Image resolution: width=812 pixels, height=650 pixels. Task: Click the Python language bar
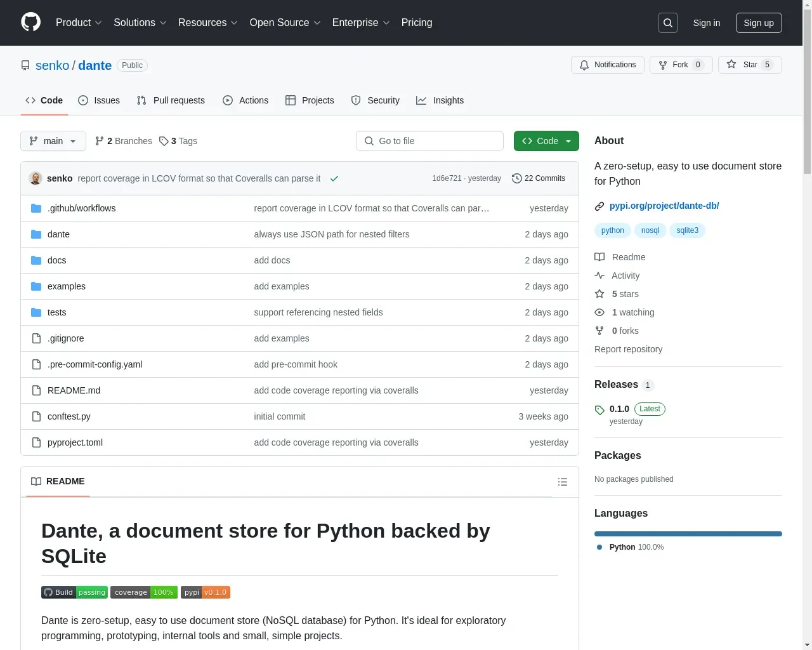pyautogui.click(x=688, y=534)
